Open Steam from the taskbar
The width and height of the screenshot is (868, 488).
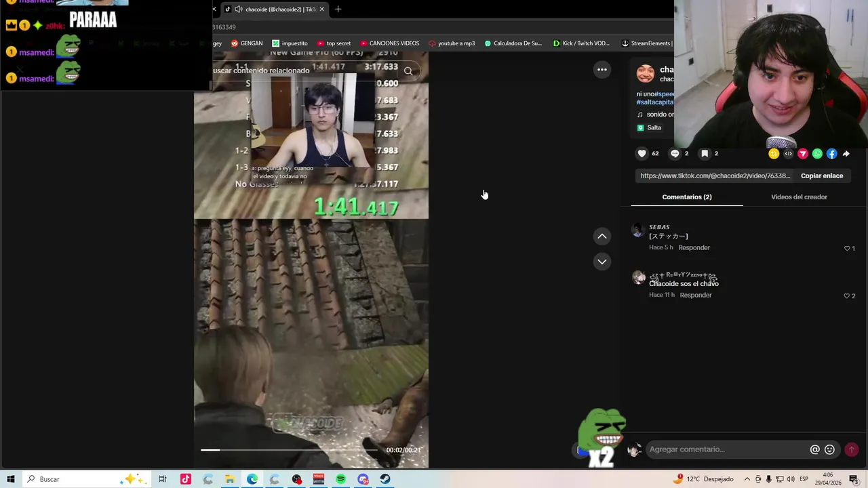[384, 479]
